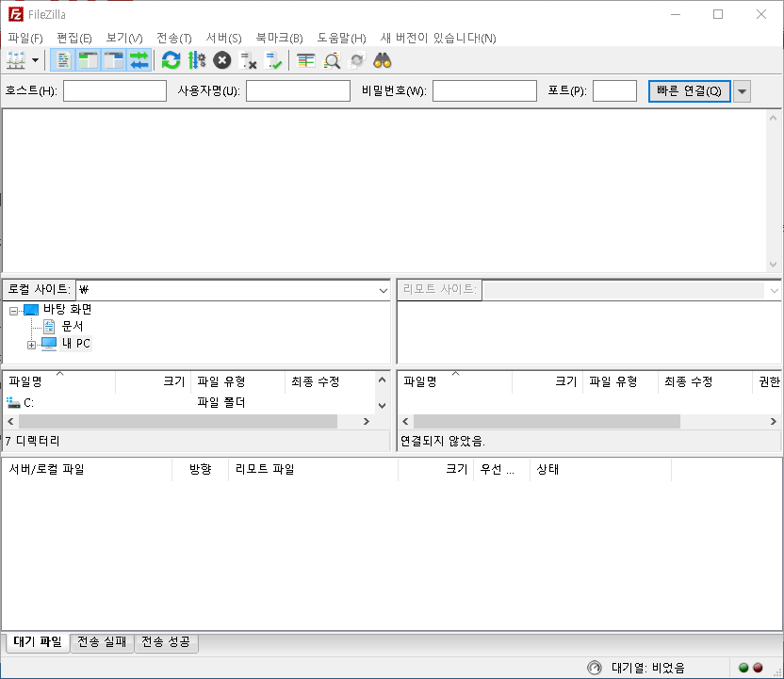Viewport: 784px width, 679px height.
Task: Focus the 비밀번호(W) input field
Action: (484, 91)
